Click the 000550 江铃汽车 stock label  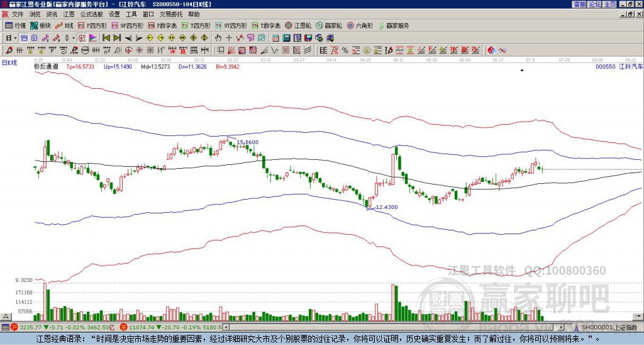tap(619, 66)
